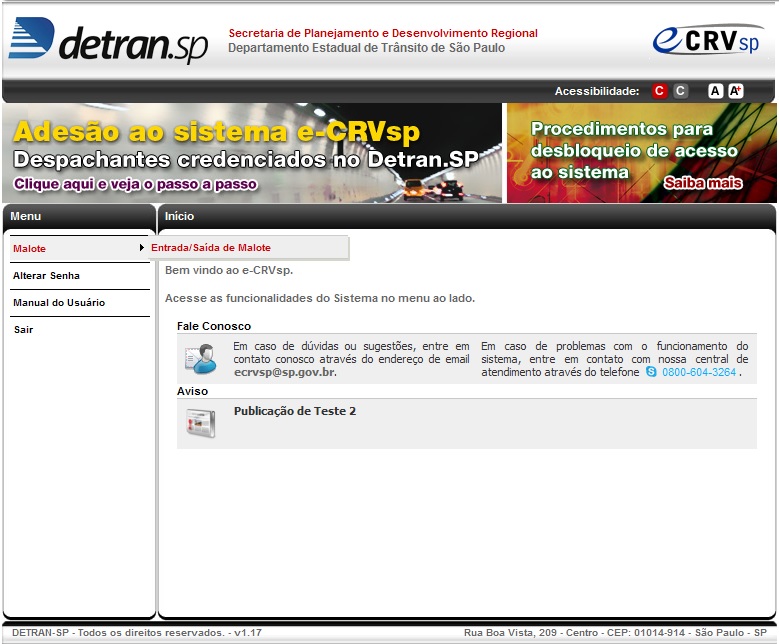
Task: Click the Menu panel header
Action: pyautogui.click(x=79, y=216)
